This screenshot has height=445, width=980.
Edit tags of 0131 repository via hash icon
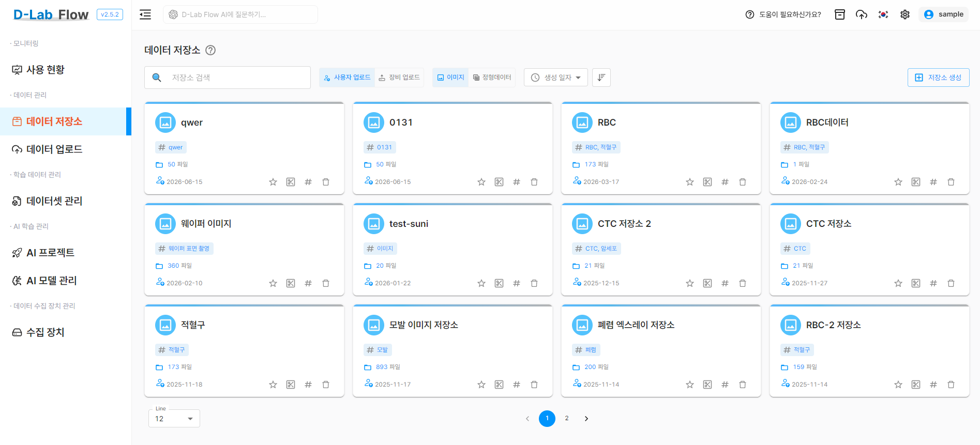coord(517,182)
